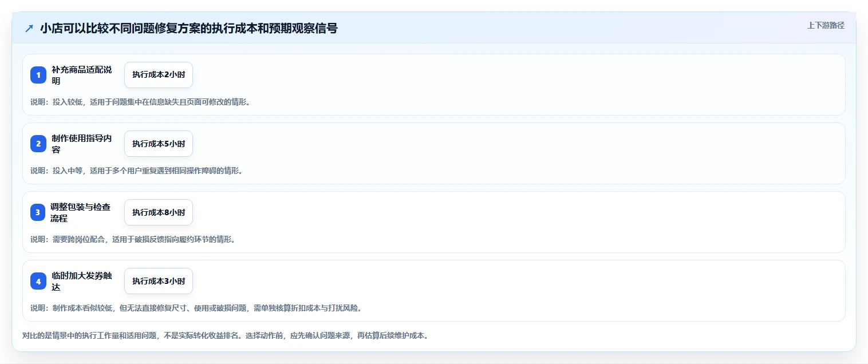Click the description starting 说明：投入中等
This screenshot has height=364, width=868.
point(136,171)
